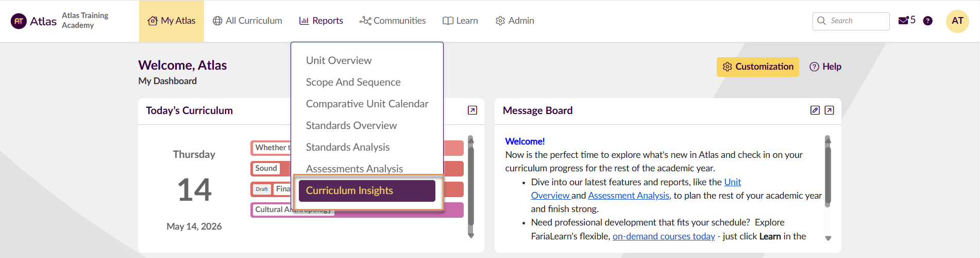Open the AT user avatar menu

point(957,21)
